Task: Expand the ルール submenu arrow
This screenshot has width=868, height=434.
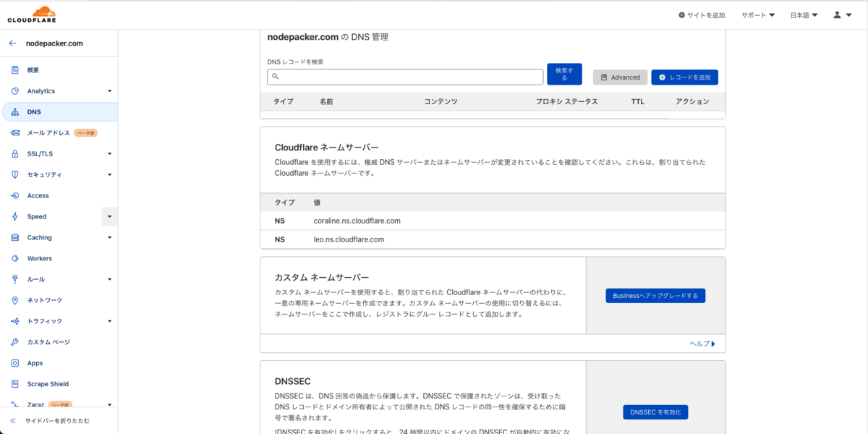Action: point(110,279)
